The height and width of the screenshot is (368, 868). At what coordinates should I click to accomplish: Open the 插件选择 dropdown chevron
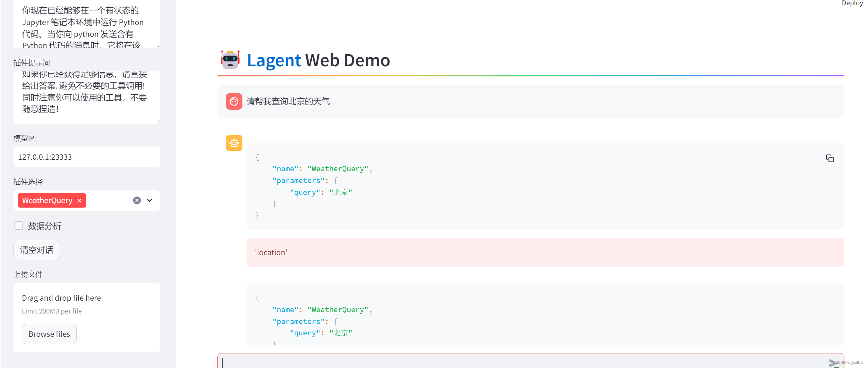click(149, 200)
